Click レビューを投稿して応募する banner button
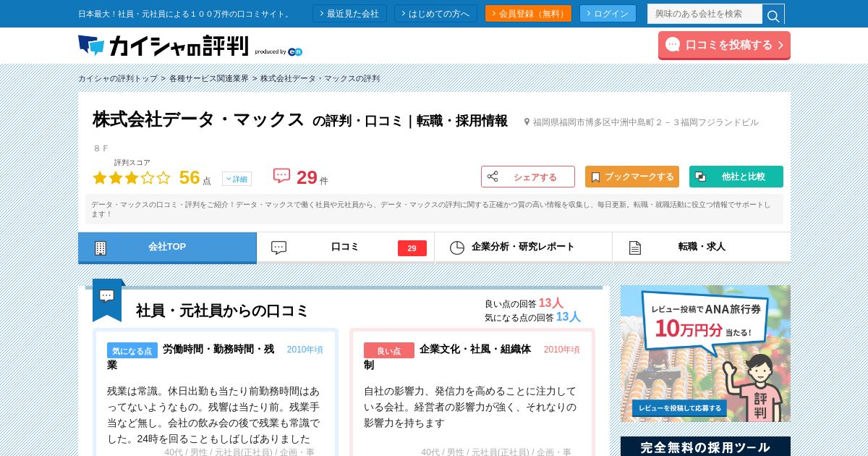 680,408
